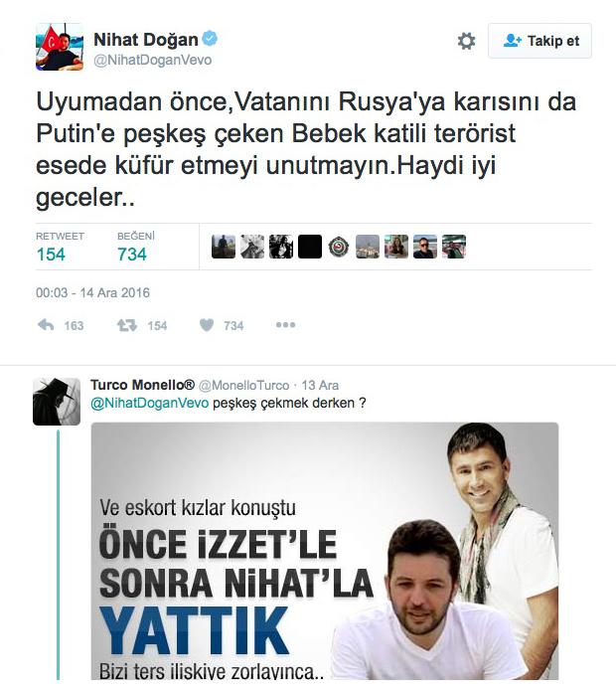
Task: Open the round emblem liker avatar
Action: click(338, 247)
